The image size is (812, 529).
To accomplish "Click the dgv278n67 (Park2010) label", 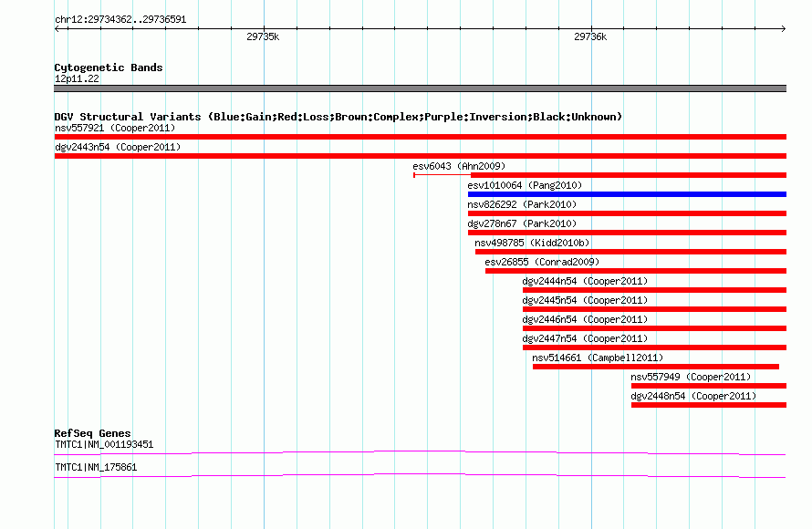I will (522, 223).
